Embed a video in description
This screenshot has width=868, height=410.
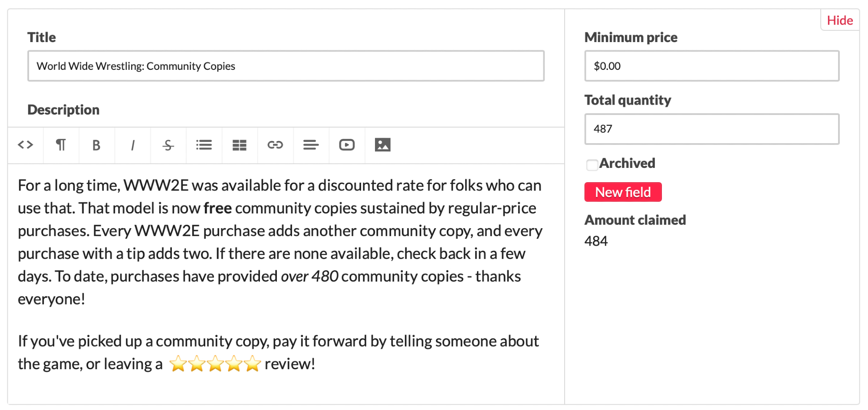click(347, 145)
